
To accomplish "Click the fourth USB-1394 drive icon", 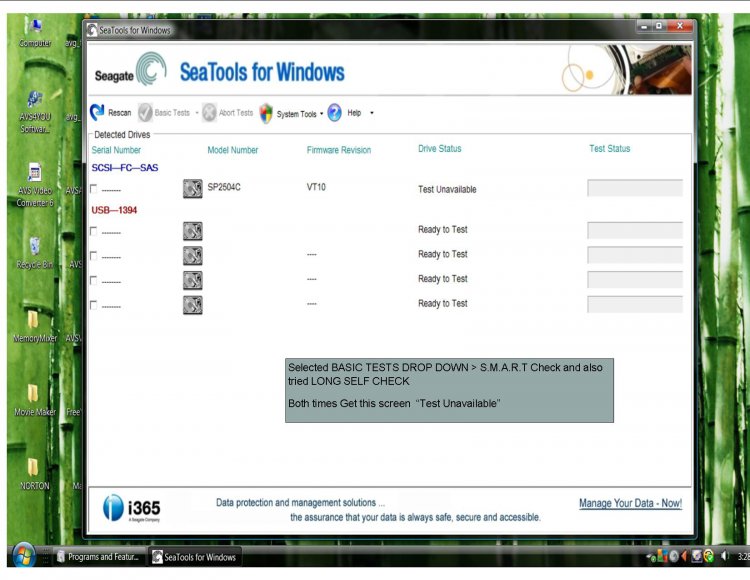I will 193,305.
